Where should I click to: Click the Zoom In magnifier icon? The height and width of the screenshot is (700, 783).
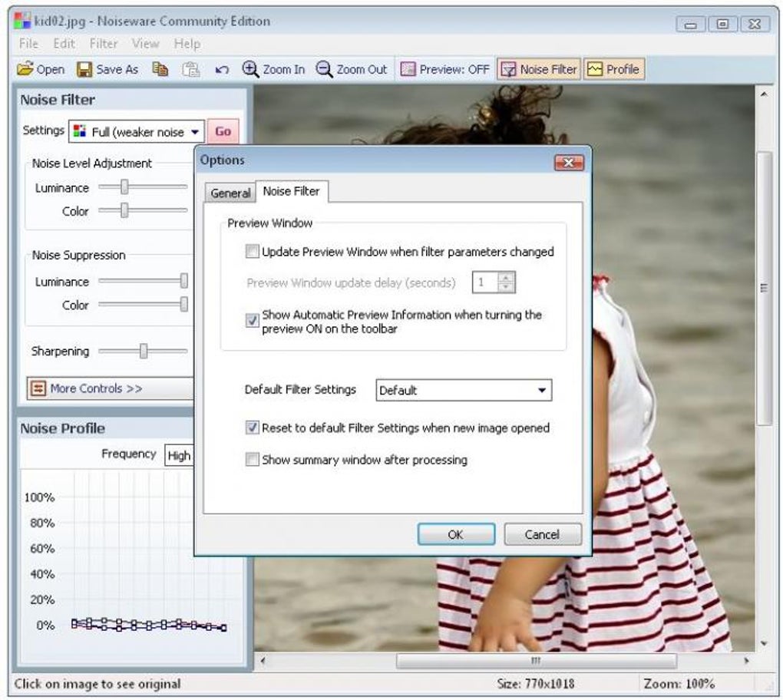250,69
